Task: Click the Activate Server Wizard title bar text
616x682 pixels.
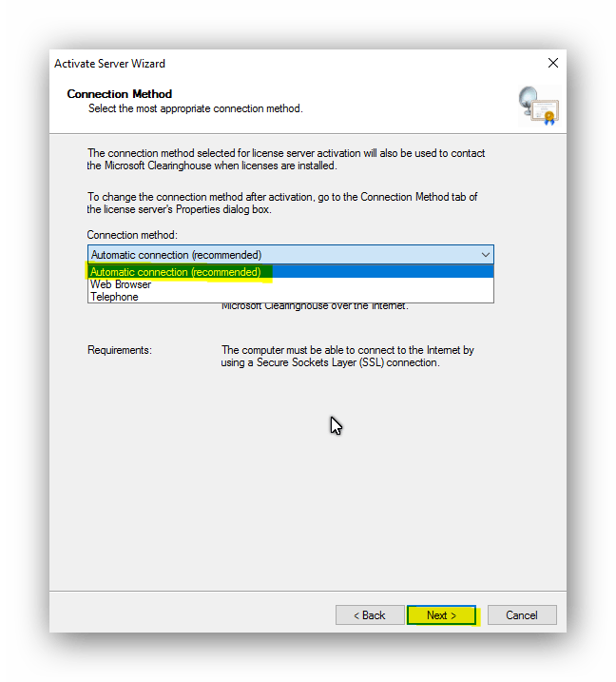Action: tap(109, 64)
